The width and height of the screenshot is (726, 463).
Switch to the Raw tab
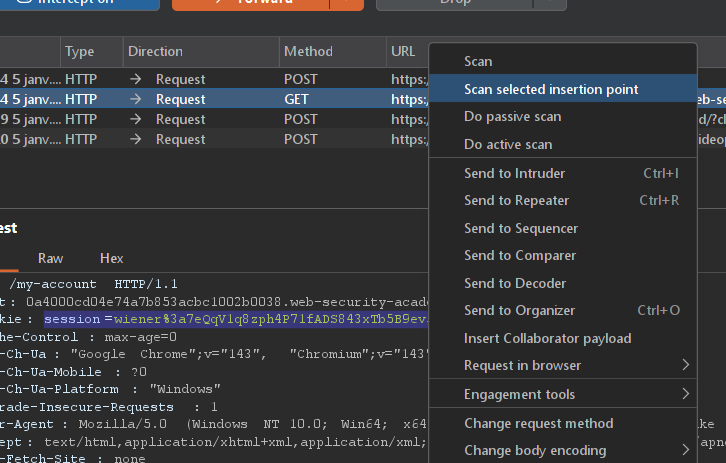click(x=50, y=258)
